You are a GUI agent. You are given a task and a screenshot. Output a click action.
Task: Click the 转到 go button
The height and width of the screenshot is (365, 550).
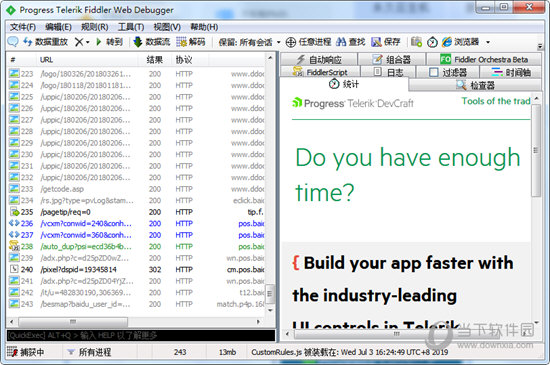click(109, 42)
